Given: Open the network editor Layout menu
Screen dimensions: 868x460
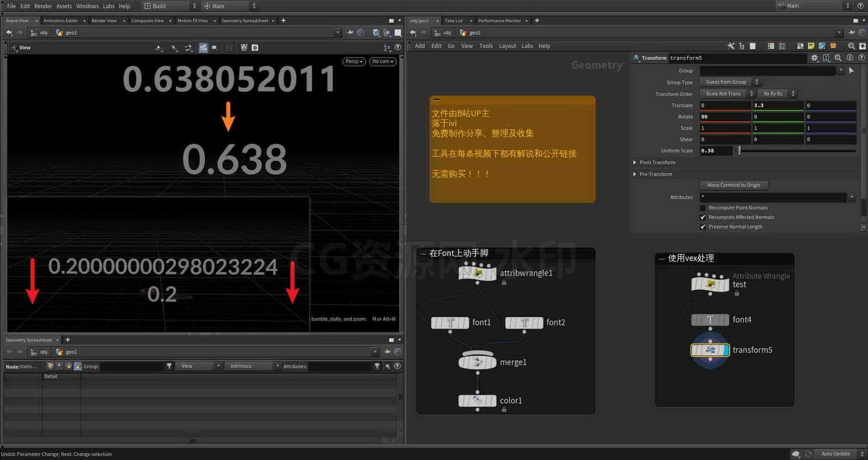Looking at the screenshot, I should (x=507, y=46).
